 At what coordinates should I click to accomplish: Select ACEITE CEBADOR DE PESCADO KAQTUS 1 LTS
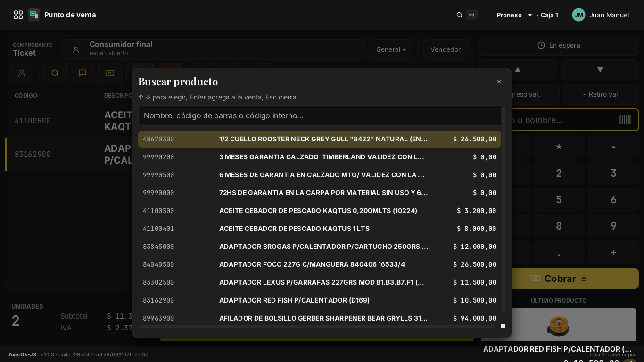(x=320, y=229)
